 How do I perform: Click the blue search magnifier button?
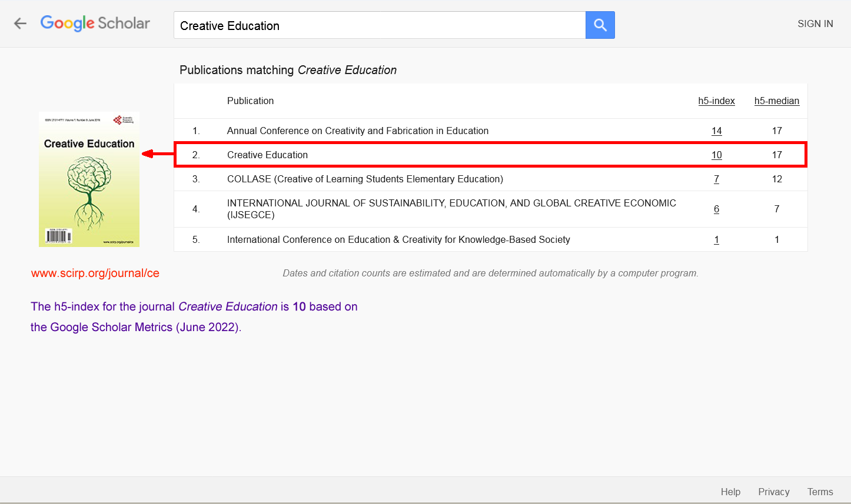(600, 25)
